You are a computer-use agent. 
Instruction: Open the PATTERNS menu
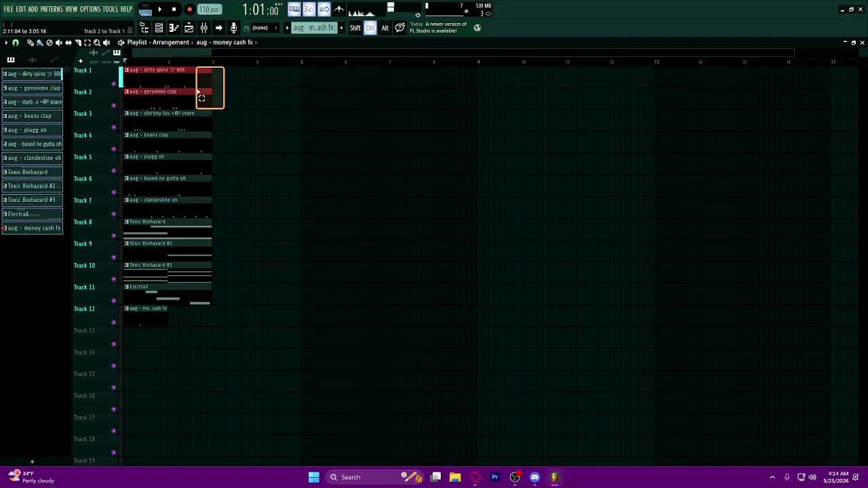click(x=52, y=9)
